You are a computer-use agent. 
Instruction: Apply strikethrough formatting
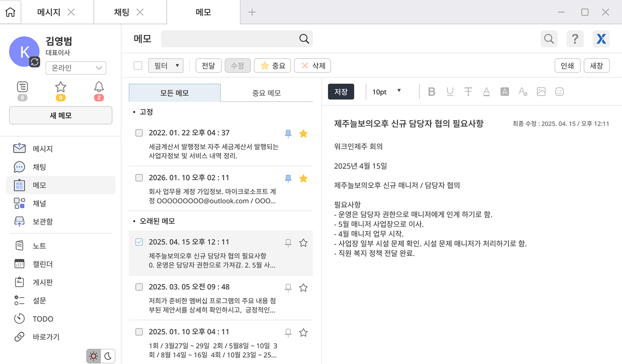468,91
